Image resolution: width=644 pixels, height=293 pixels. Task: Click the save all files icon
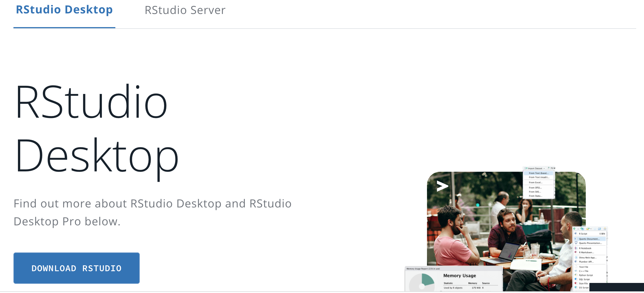coord(599,229)
